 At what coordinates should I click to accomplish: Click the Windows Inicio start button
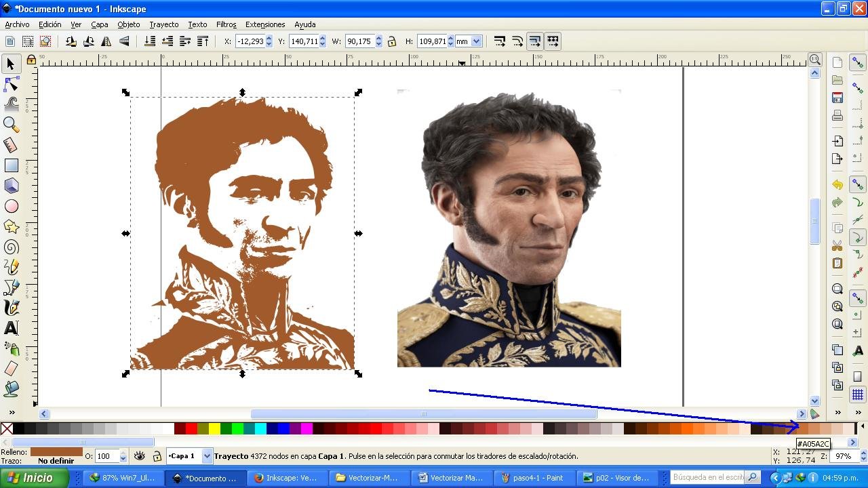[x=34, y=478]
